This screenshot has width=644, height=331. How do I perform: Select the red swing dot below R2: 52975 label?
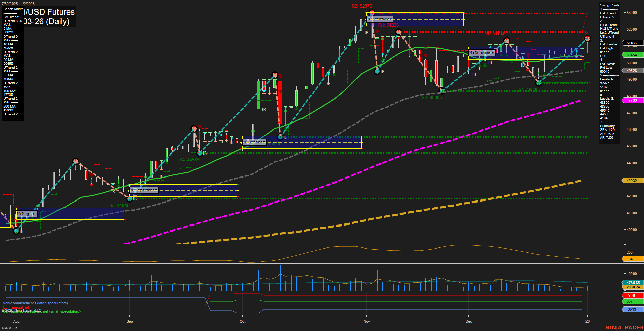(x=371, y=12)
